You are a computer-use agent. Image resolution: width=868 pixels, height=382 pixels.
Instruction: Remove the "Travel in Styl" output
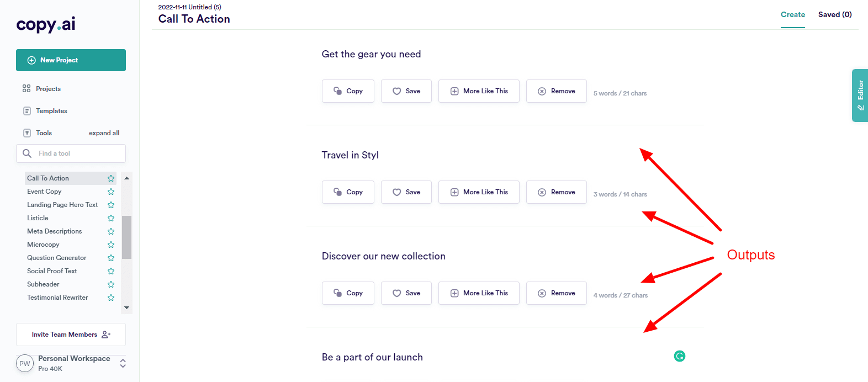point(556,192)
